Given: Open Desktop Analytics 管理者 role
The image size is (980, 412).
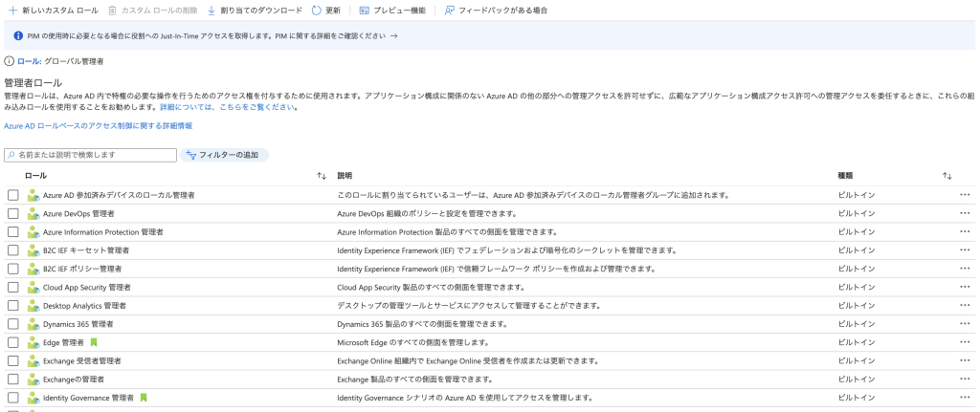Looking at the screenshot, I should pos(85,307).
